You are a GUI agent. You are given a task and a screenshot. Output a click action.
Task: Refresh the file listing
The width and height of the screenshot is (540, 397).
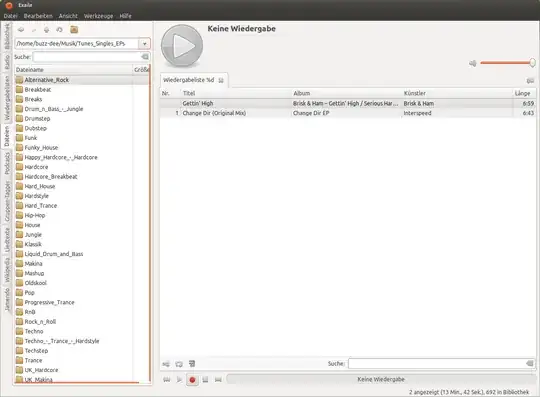click(59, 30)
